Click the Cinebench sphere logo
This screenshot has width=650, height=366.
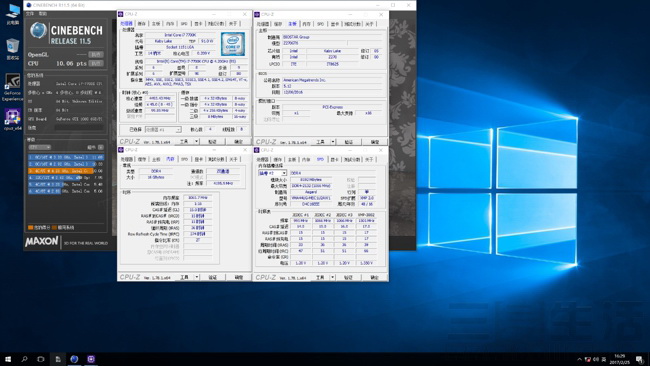(x=38, y=31)
